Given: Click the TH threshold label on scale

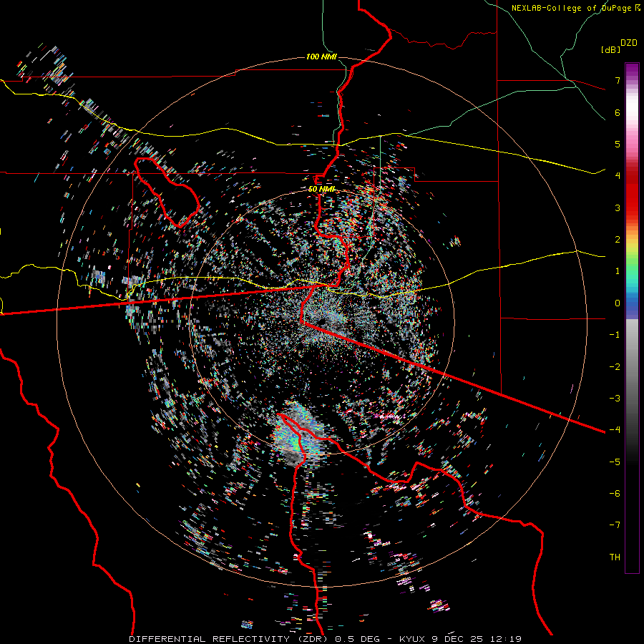Looking at the screenshot, I should click(615, 557).
